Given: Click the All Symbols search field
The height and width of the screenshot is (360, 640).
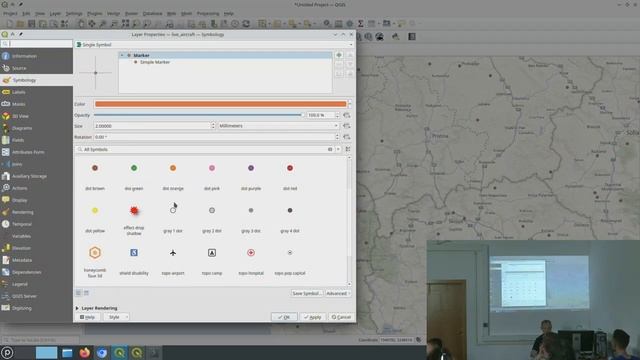Looking at the screenshot, I should coord(204,149).
